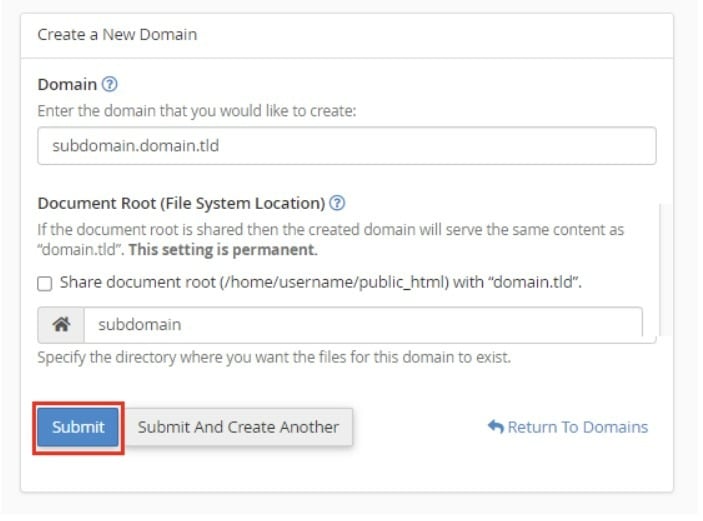
Task: Click into the document root directory field
Action: pyautogui.click(x=362, y=325)
